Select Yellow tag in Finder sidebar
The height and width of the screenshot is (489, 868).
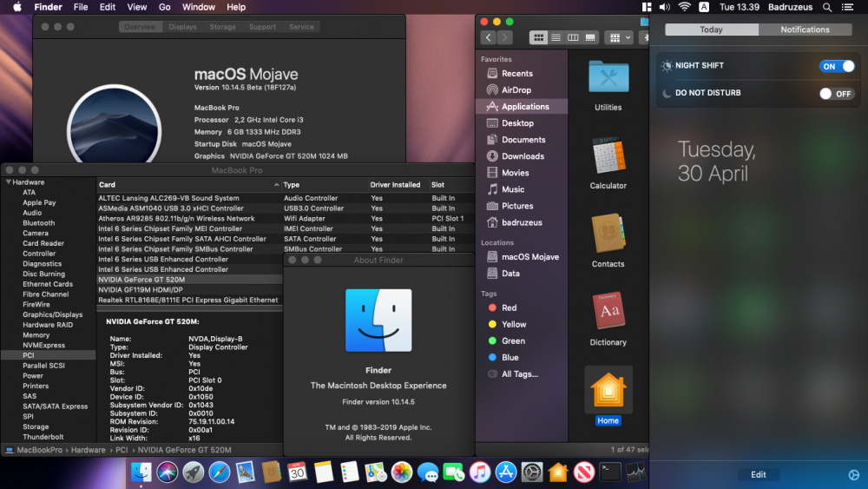[522, 325]
